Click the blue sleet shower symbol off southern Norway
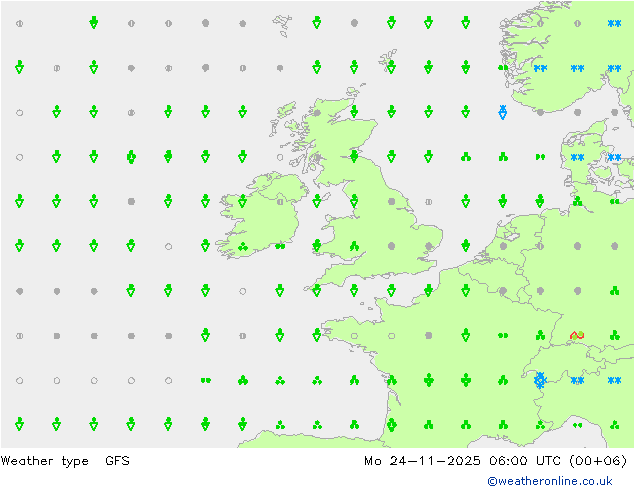Image resolution: width=634 pixels, height=490 pixels. [x=503, y=112]
